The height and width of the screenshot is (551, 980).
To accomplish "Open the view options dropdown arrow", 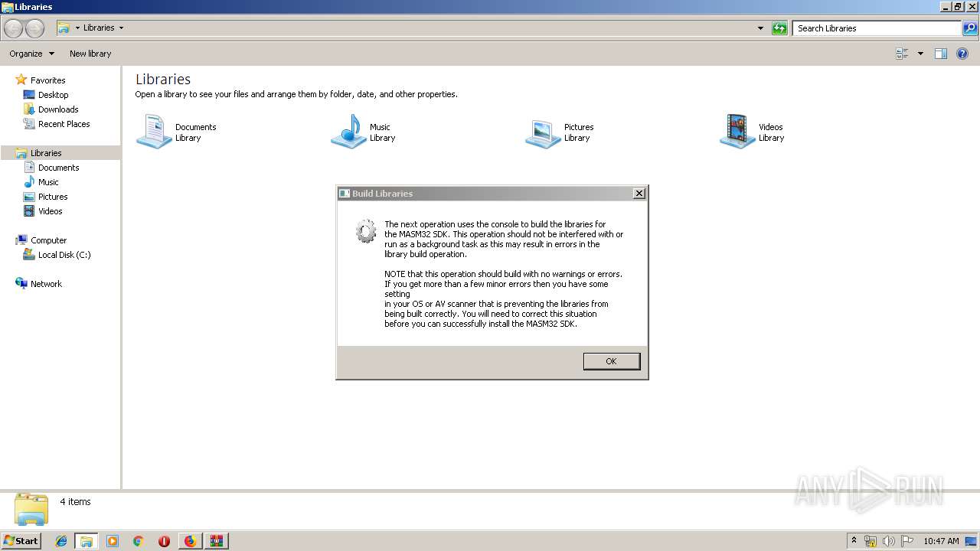I will [x=920, y=54].
